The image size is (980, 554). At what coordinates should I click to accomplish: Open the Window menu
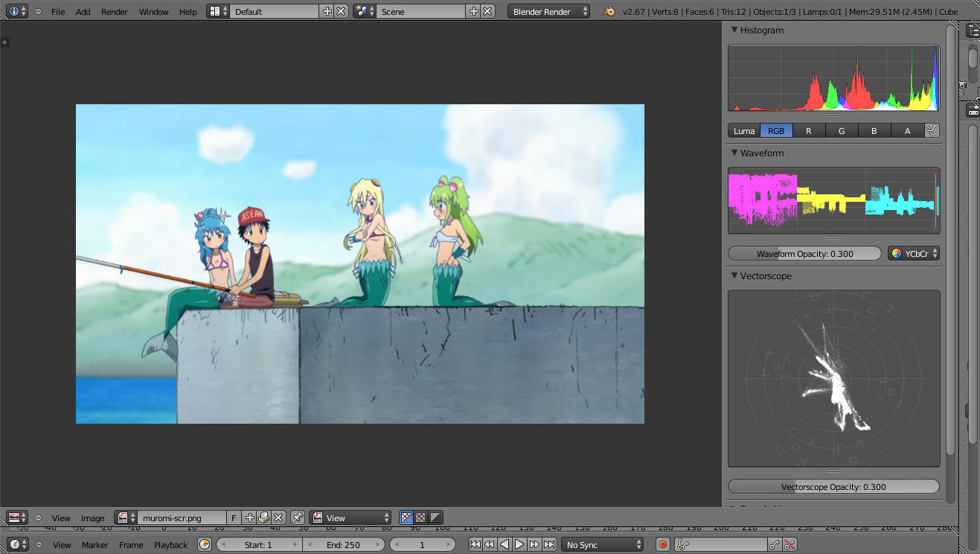[154, 12]
